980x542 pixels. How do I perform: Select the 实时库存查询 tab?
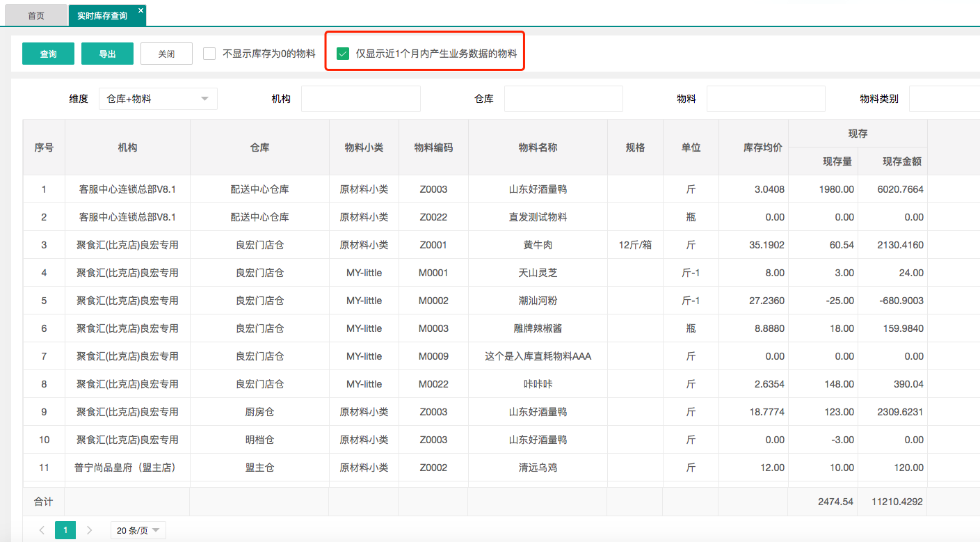102,15
